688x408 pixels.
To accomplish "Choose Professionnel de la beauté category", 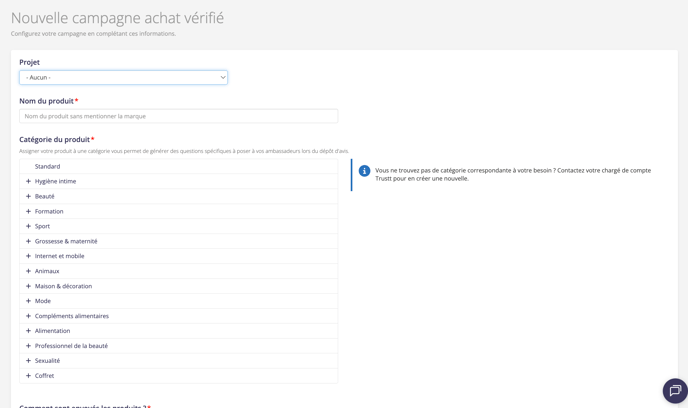I will point(71,346).
